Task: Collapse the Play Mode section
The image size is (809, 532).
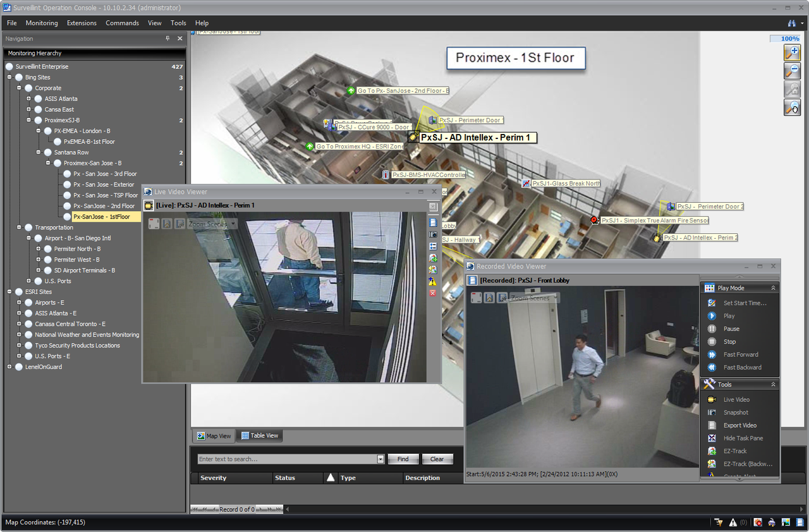Action: tap(774, 287)
